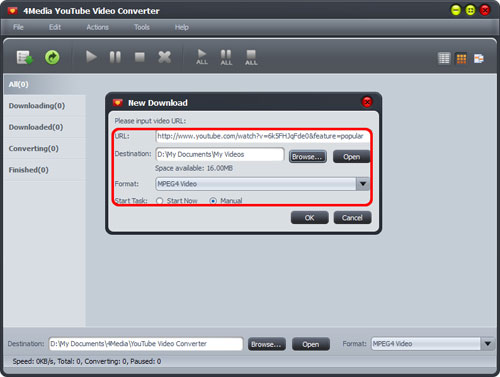This screenshot has height=377, width=500.
Task: Expand the bottom bar Format dropdown arrow
Action: (488, 344)
